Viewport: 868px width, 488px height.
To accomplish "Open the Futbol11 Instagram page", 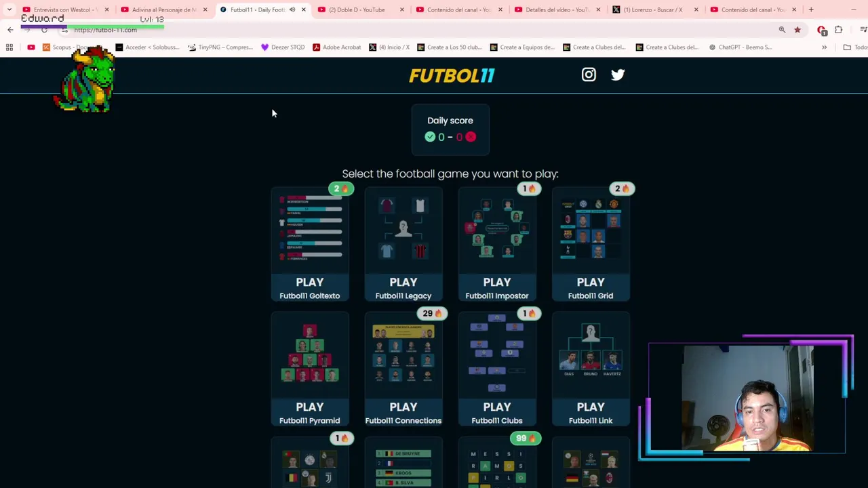I will 589,75.
